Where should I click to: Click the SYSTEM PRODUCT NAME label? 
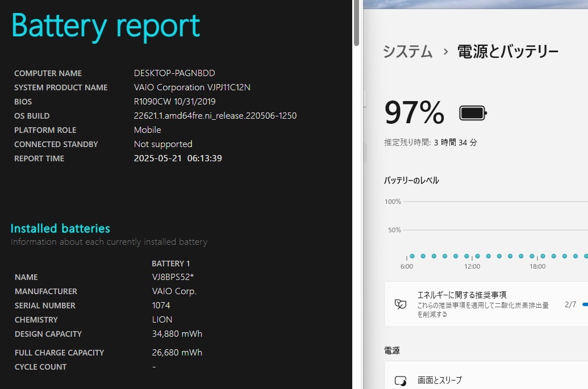(61, 87)
